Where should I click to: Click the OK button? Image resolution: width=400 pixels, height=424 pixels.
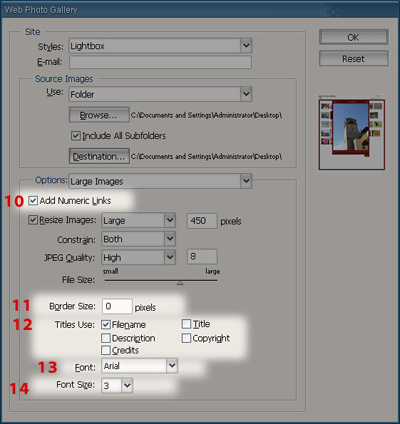354,37
